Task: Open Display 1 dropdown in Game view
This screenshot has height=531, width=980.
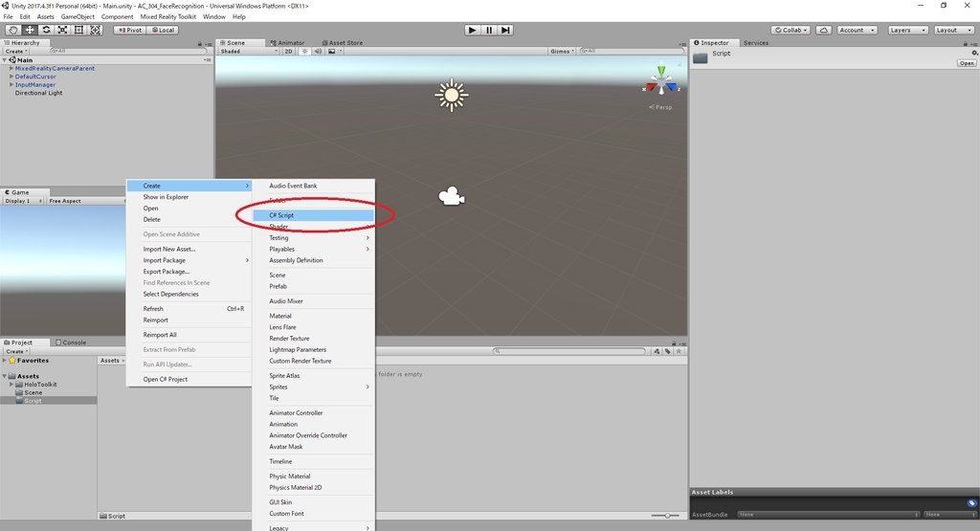Action: click(24, 201)
